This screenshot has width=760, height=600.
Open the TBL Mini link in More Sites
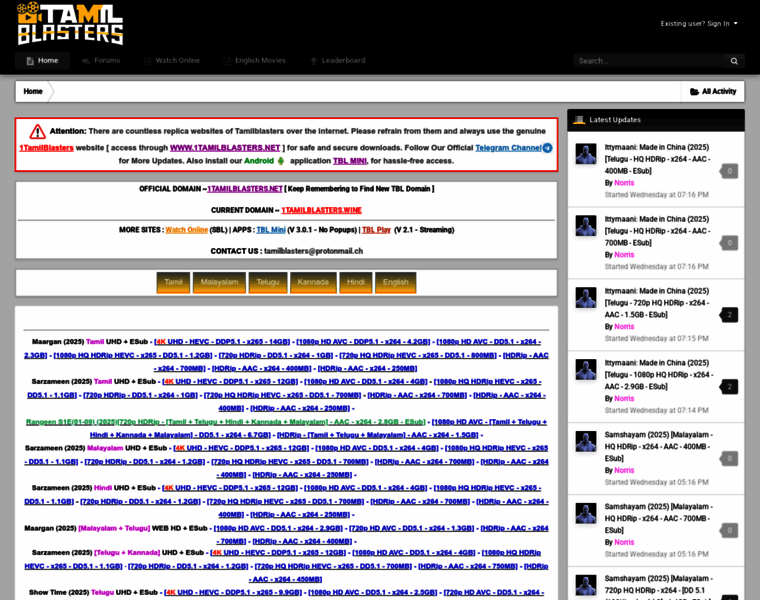271,230
